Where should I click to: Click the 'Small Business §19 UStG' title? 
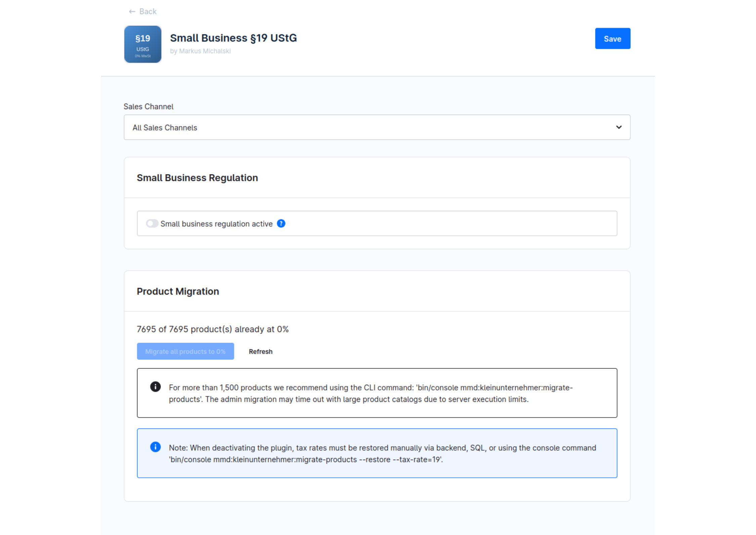click(233, 38)
